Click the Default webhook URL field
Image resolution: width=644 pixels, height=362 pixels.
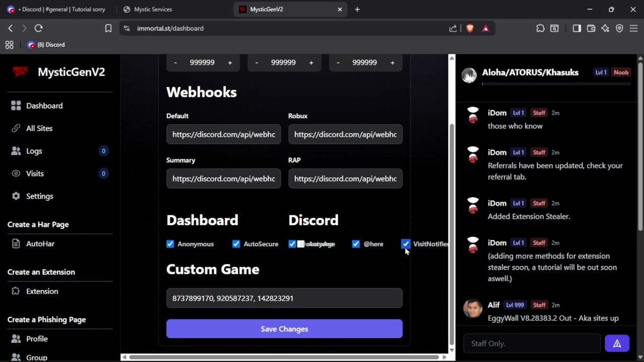point(223,134)
